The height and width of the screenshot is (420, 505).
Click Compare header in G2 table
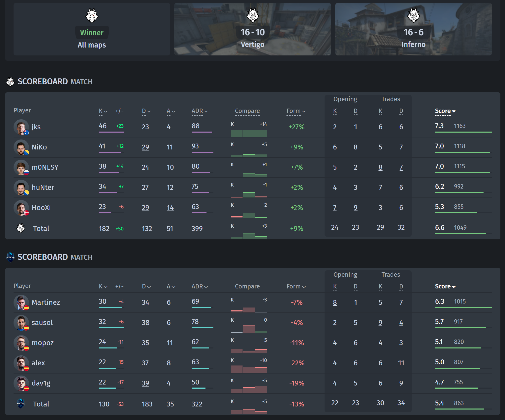(247, 111)
